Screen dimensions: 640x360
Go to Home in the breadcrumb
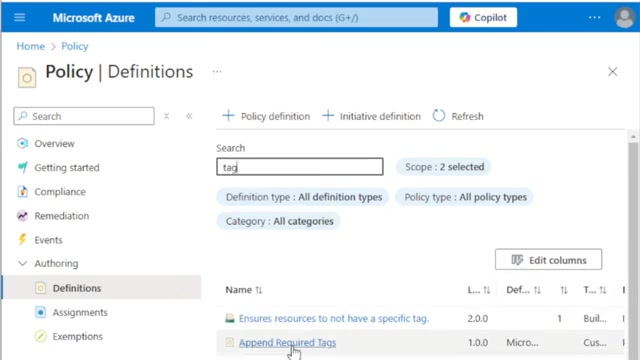pos(31,46)
